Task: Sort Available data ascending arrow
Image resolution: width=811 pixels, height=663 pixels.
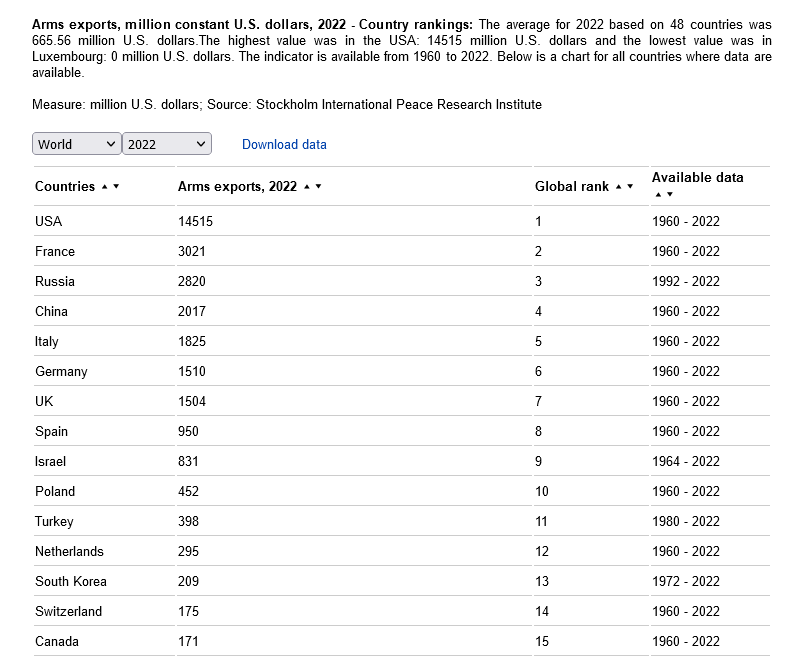Action: click(x=658, y=194)
